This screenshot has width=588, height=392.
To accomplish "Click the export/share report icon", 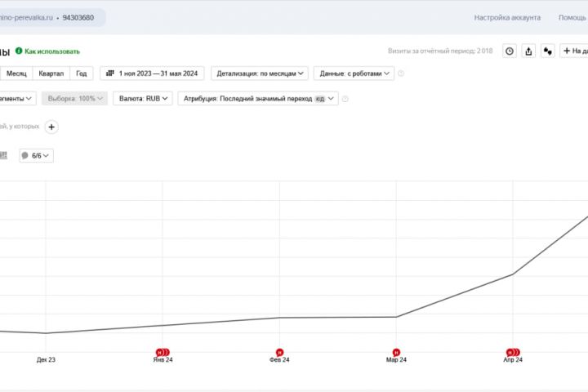I will click(528, 51).
